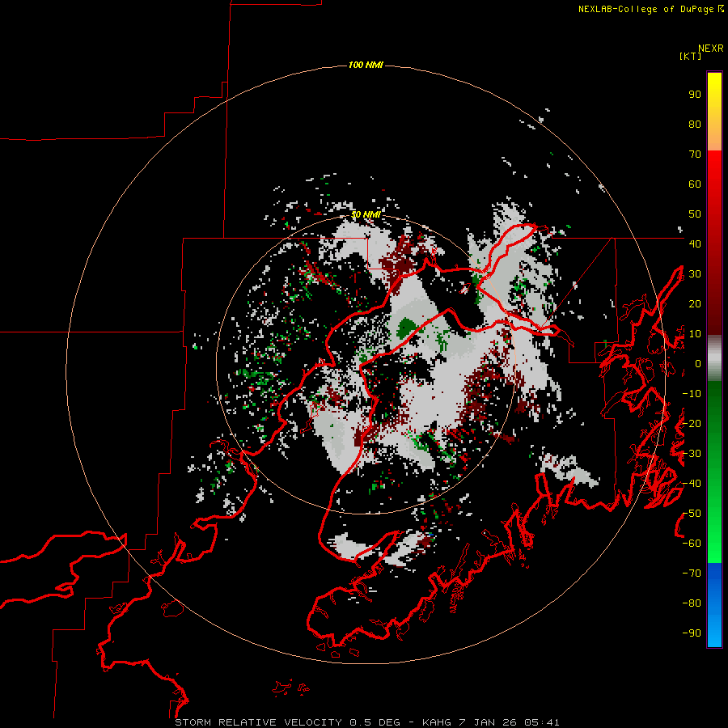728x728 pixels.
Task: Click the -20 value on the color scale
Action: tap(692, 424)
